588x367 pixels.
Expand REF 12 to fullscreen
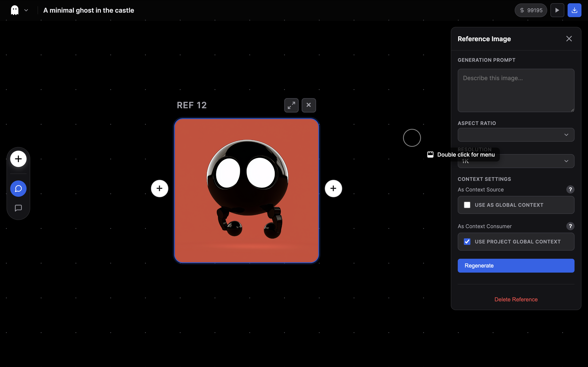[291, 105]
